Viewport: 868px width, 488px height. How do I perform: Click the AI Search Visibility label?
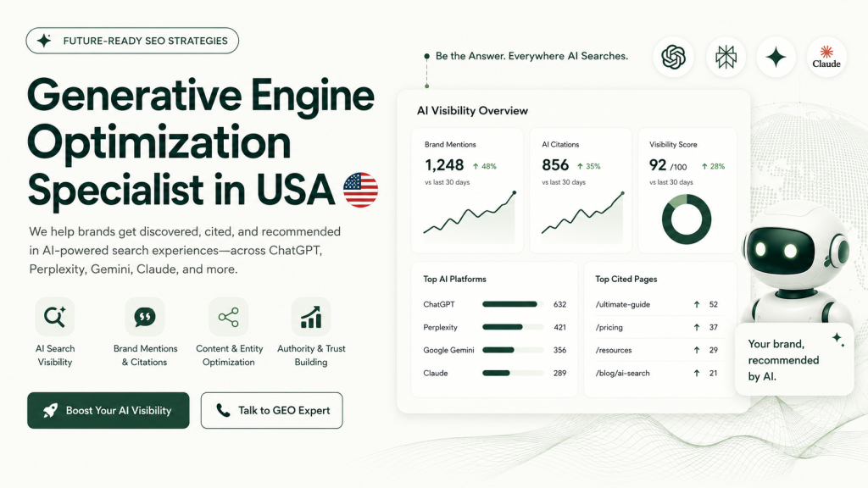click(x=55, y=355)
